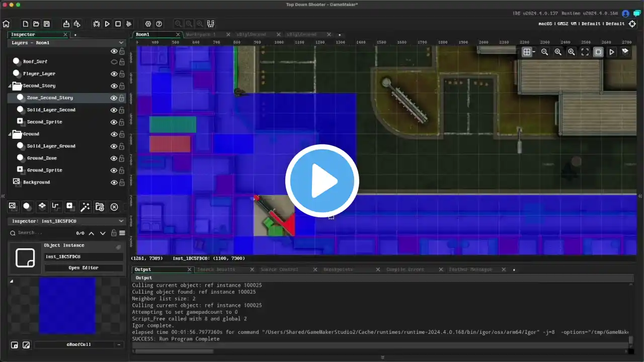Toggle the lock on the Player_Layer row
Screen dimensions: 644x362
click(x=121, y=74)
